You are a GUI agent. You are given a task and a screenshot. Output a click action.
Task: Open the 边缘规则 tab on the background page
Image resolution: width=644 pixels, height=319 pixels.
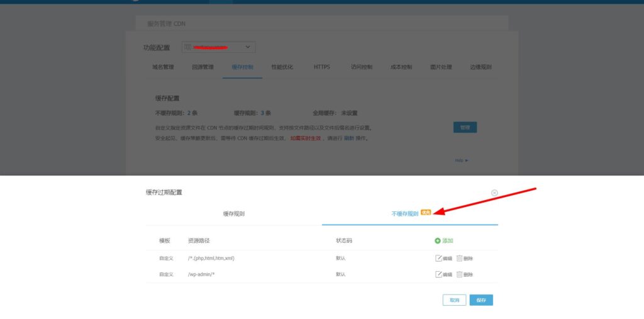(x=481, y=67)
